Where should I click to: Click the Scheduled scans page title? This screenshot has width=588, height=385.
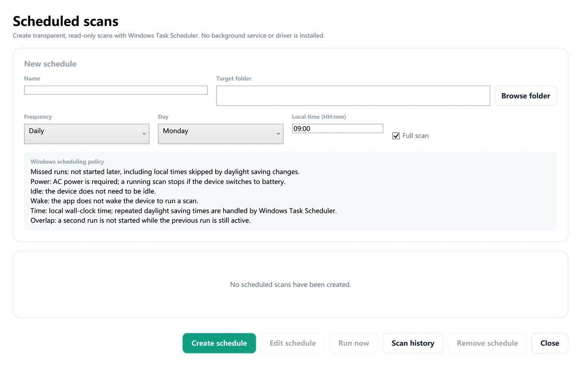pos(65,21)
